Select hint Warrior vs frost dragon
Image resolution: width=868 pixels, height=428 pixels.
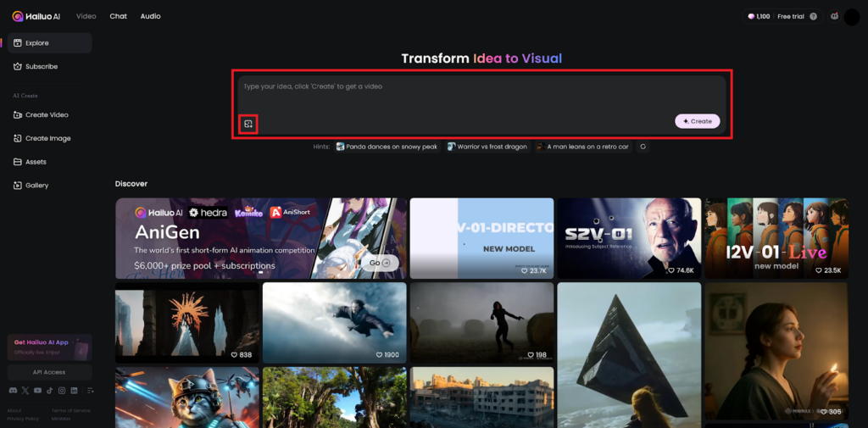coord(487,147)
